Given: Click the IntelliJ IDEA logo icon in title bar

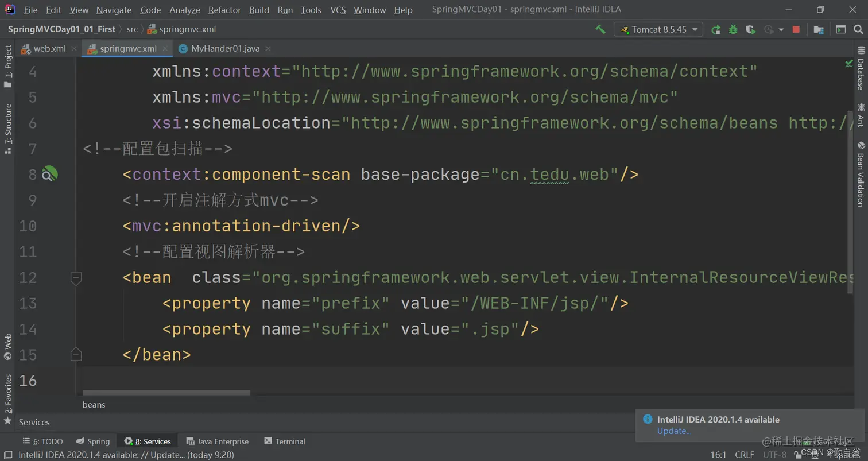Looking at the screenshot, I should click(10, 10).
